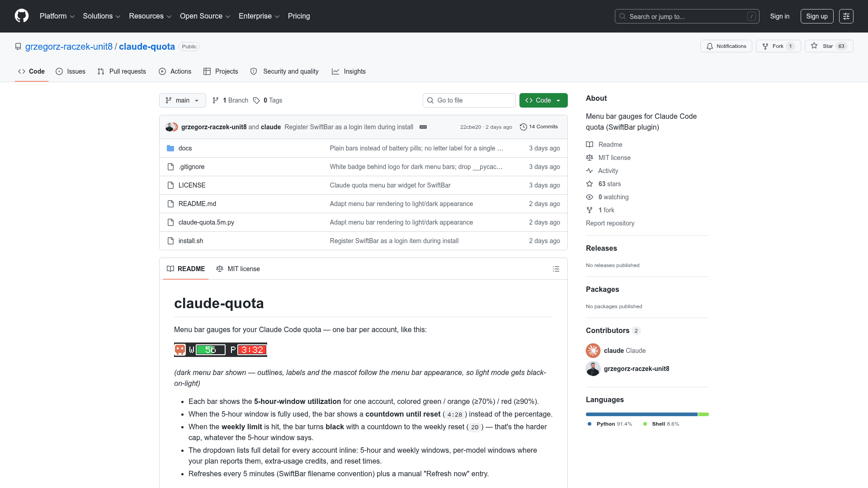868x488 pixels.
Task: Open the README.md file
Action: pos(197,204)
